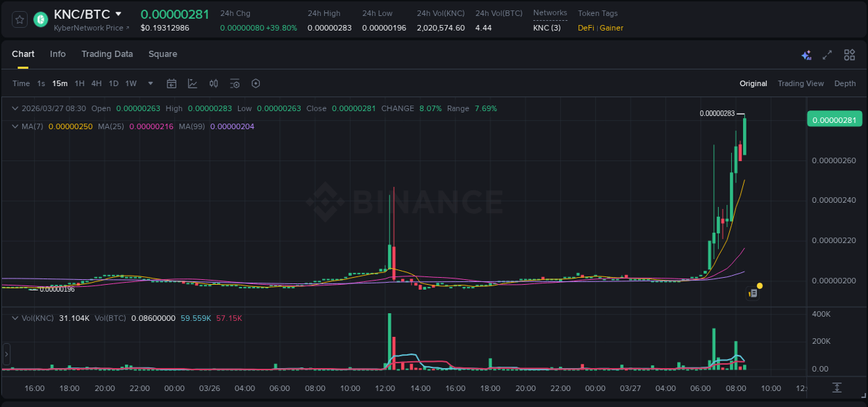Toggle the OHLC data legend row
This screenshot has width=868, height=407.
[14, 108]
